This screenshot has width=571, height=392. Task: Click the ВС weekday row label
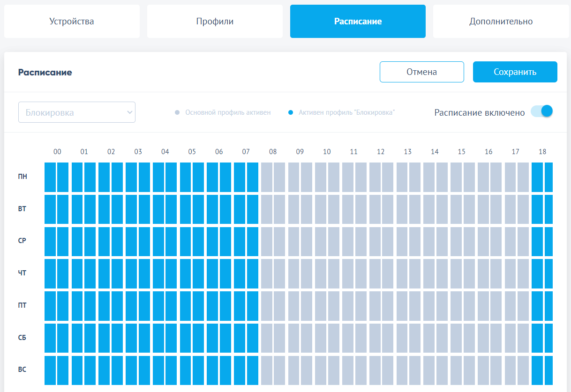[x=23, y=370]
